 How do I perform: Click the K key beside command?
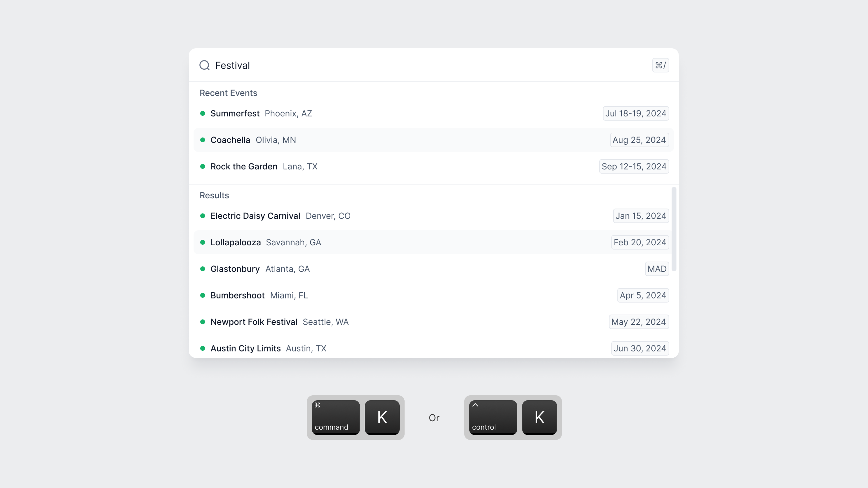point(382,417)
